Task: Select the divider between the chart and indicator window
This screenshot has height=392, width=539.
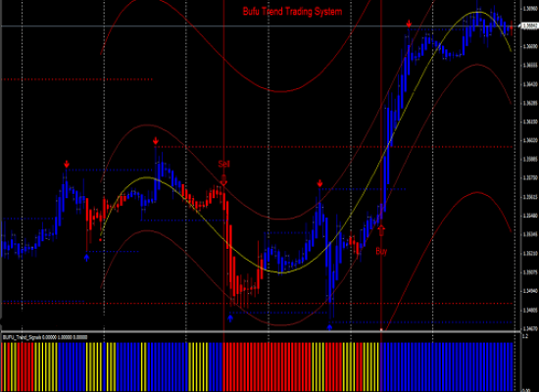Action: 262,332
